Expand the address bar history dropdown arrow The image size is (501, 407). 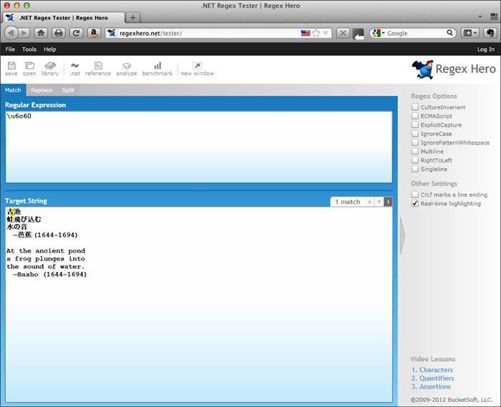point(326,33)
